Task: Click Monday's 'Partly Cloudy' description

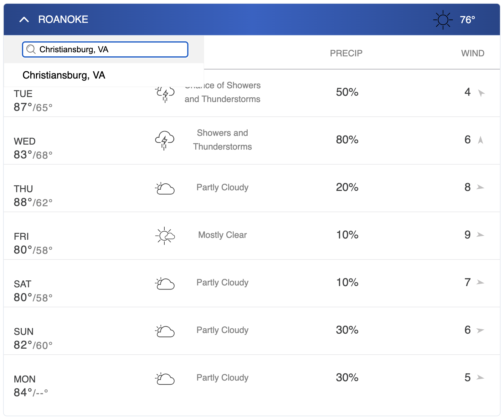Action: [x=223, y=378]
